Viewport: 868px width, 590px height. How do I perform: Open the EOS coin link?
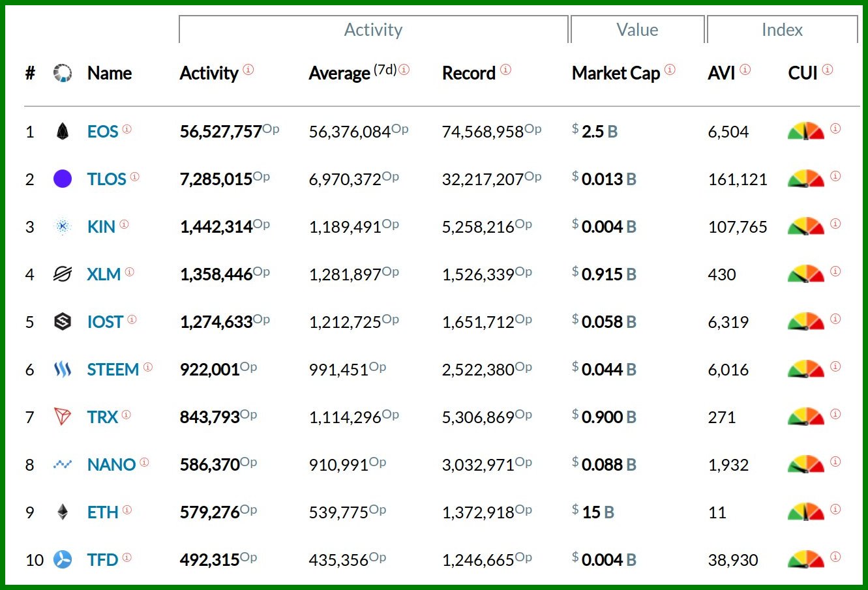[102, 132]
